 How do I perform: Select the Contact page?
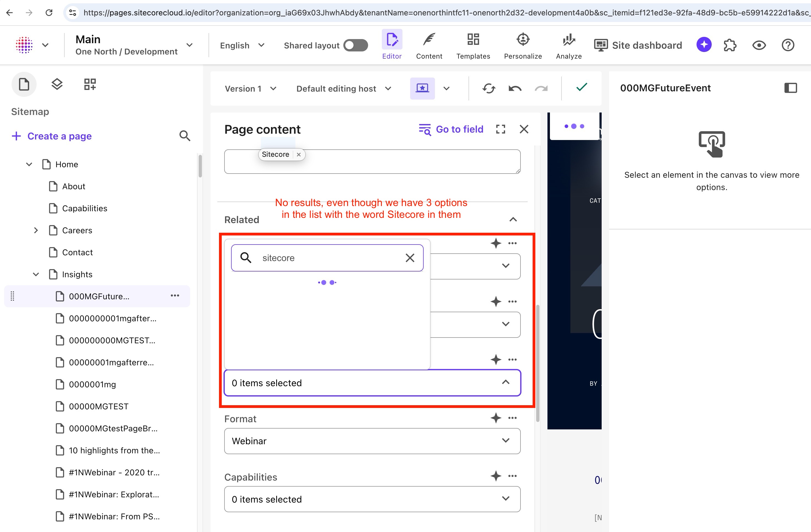point(77,252)
